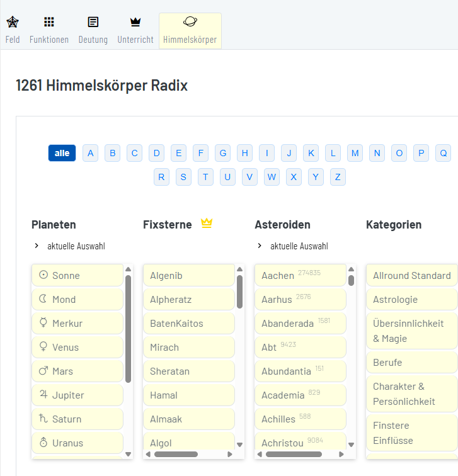Filter by letter P
Image resolution: width=458 pixels, height=476 pixels.
click(421, 153)
